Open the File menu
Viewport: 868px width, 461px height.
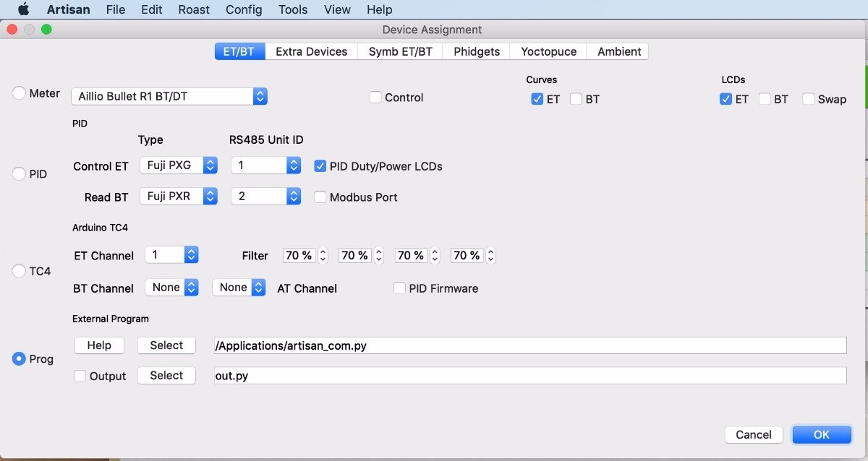pyautogui.click(x=115, y=9)
